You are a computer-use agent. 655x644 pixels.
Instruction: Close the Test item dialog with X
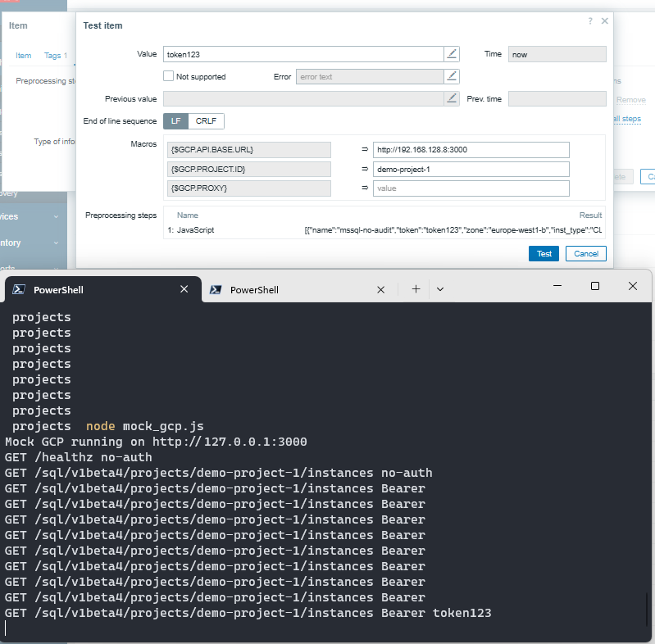tap(605, 21)
